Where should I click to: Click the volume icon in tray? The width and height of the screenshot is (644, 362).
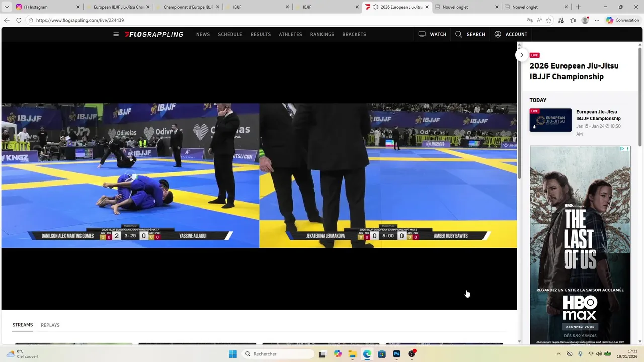(x=599, y=354)
